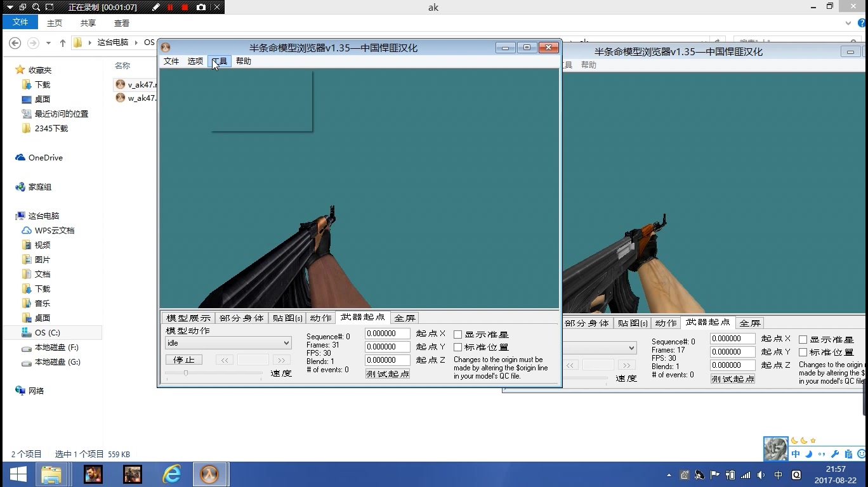Screen dimensions: 868x487
Task: Open Internet Explorer from taskbar
Action: point(171,474)
